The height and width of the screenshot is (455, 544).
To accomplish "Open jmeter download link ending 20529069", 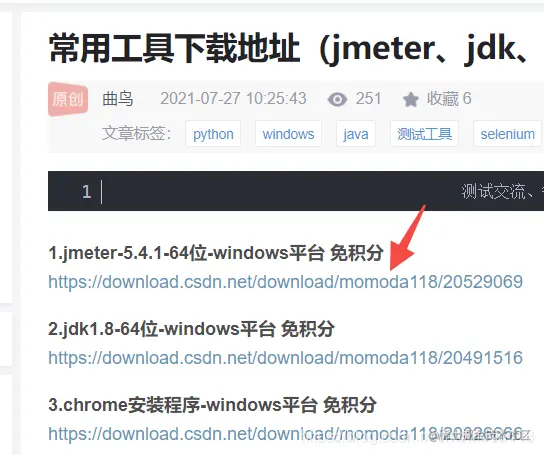I will [x=286, y=281].
